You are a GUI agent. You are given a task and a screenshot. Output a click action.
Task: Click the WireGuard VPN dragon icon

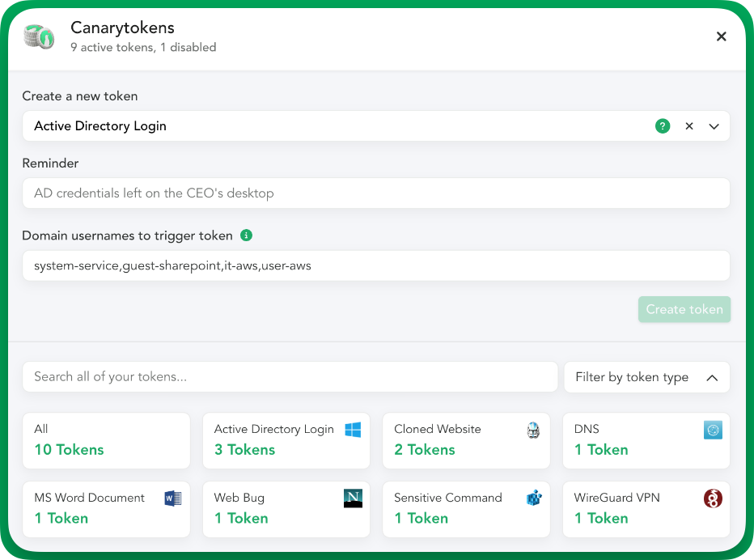[713, 498]
